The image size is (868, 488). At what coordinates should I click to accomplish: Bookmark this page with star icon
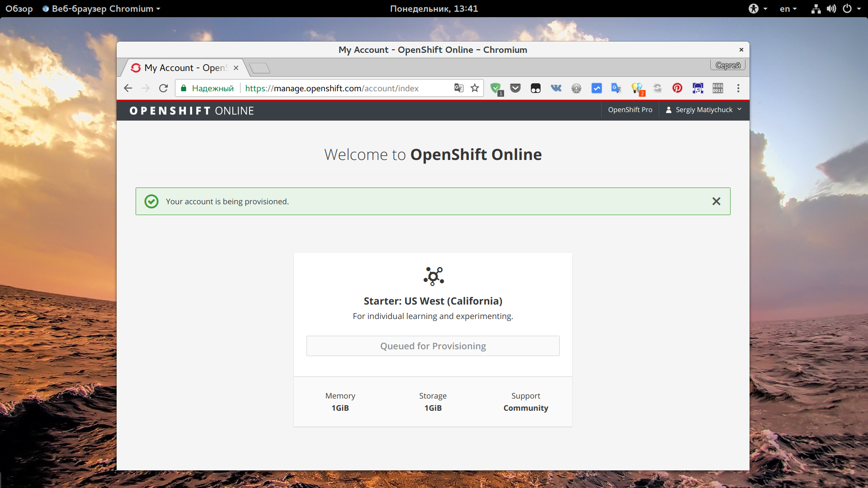click(475, 88)
